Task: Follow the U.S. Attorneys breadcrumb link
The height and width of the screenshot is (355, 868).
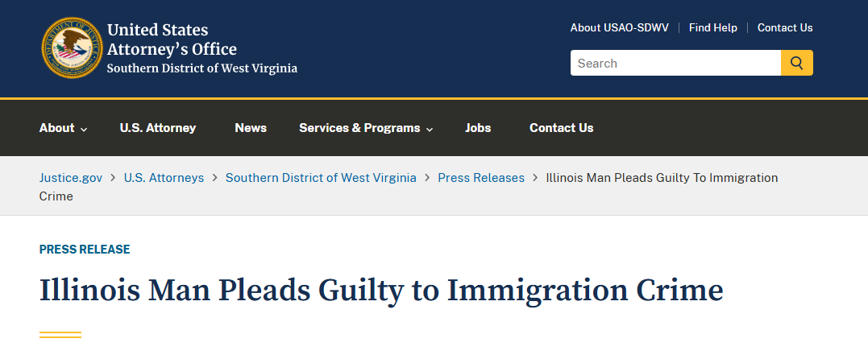Action: [x=164, y=177]
